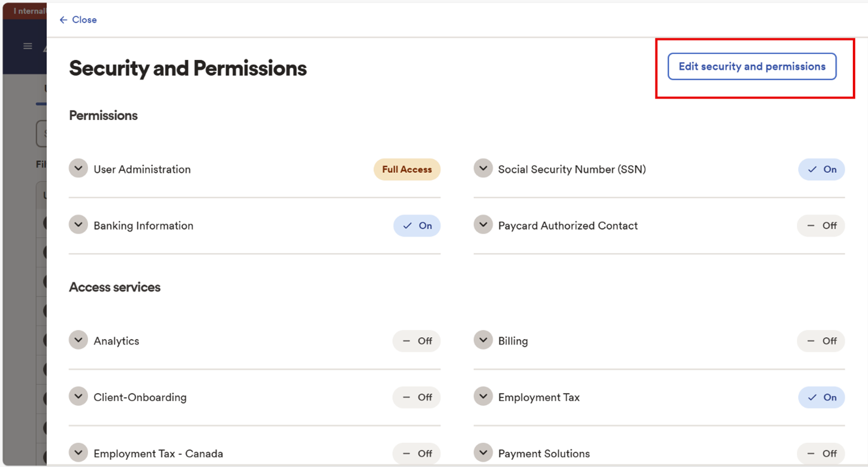Expand the Employment Tax - Canada chevron
Screen dimensions: 868x467
(x=78, y=453)
